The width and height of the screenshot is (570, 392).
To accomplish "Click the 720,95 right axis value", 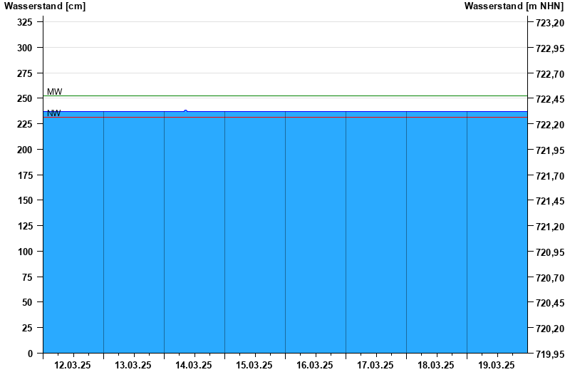I will tap(550, 252).
